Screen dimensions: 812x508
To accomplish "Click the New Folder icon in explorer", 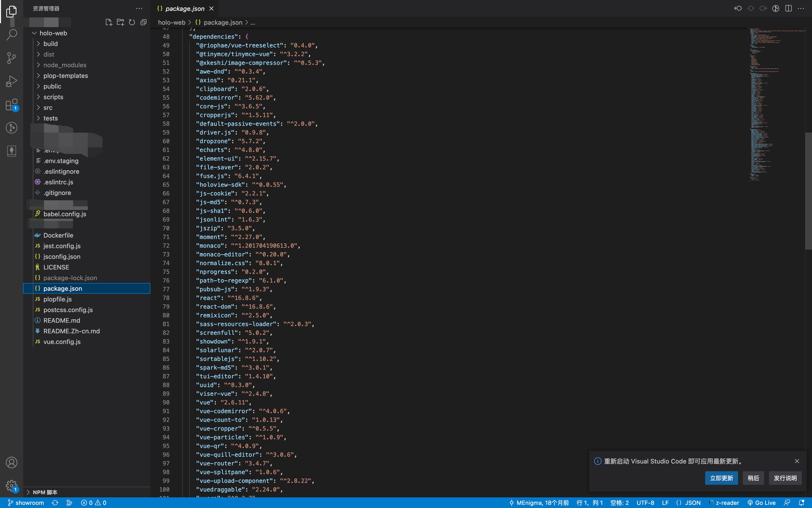I will pyautogui.click(x=120, y=22).
